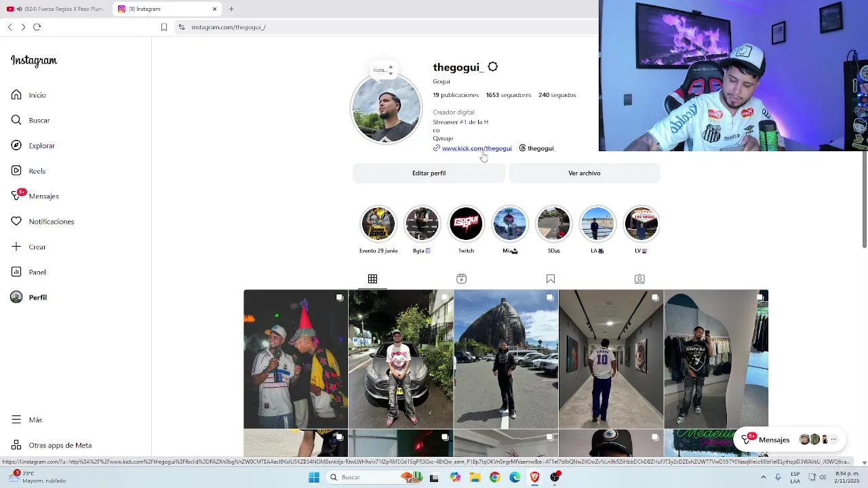The width and height of the screenshot is (868, 488).
Task: Reload the Instagram page
Action: [37, 27]
